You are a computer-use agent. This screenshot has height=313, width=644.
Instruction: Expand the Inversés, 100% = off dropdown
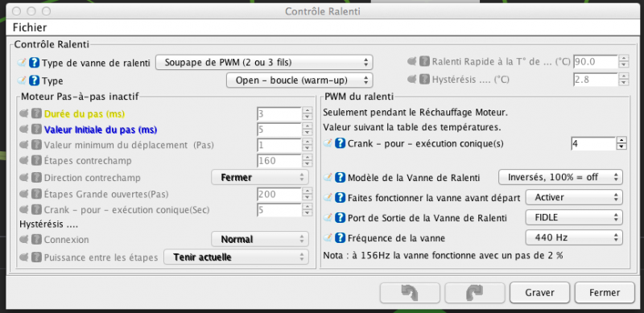[x=560, y=178]
